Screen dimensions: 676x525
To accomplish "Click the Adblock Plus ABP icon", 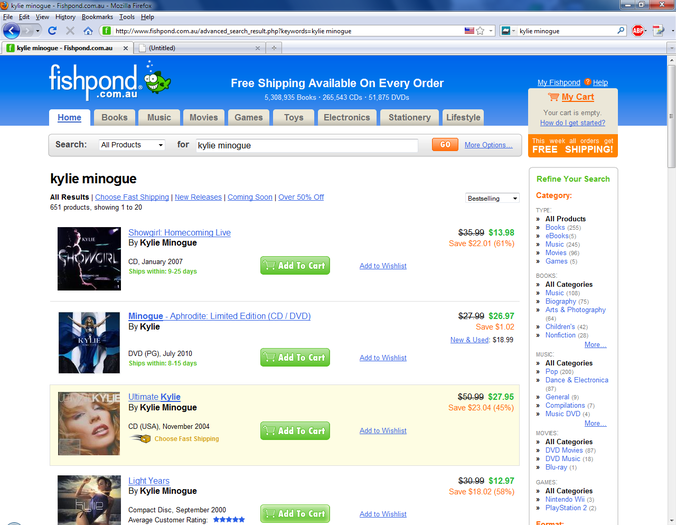I will click(638, 31).
